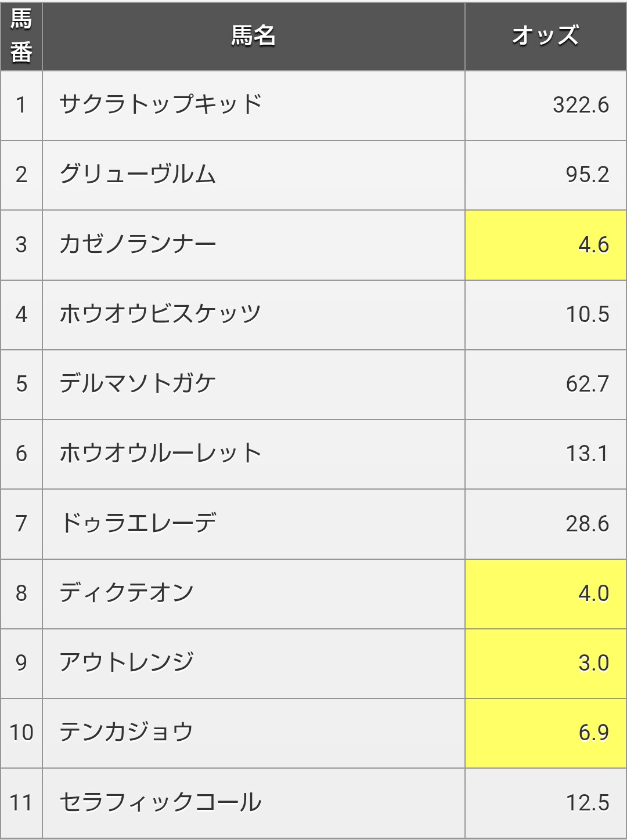Open the カゼノランナー entry

pyautogui.click(x=138, y=244)
